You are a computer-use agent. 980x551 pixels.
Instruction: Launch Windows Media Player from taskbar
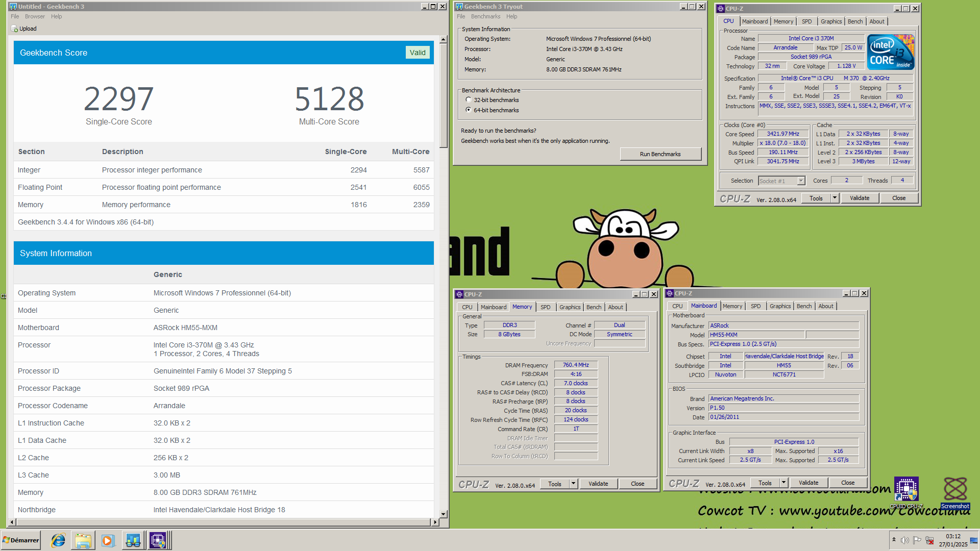click(108, 540)
